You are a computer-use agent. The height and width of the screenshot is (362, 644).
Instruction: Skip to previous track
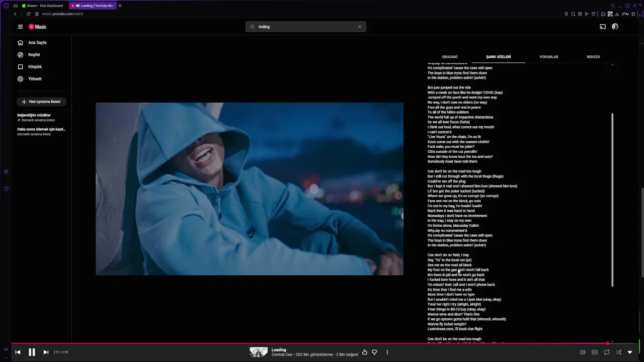click(18, 352)
